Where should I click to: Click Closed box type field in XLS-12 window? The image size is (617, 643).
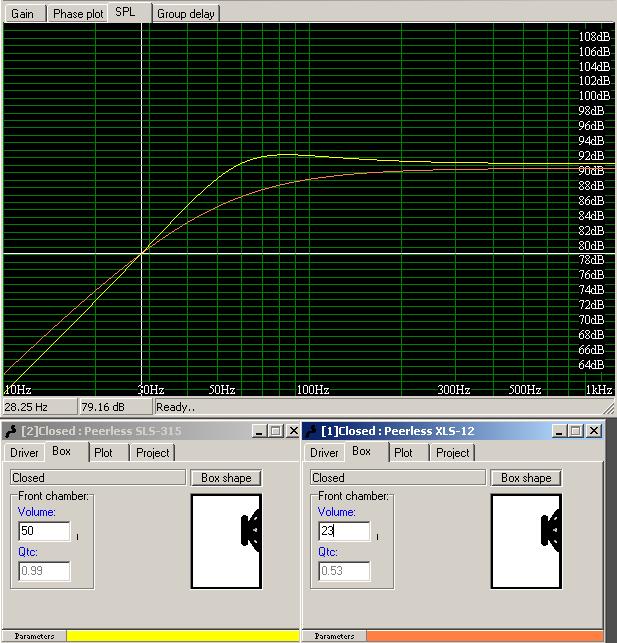(x=398, y=478)
